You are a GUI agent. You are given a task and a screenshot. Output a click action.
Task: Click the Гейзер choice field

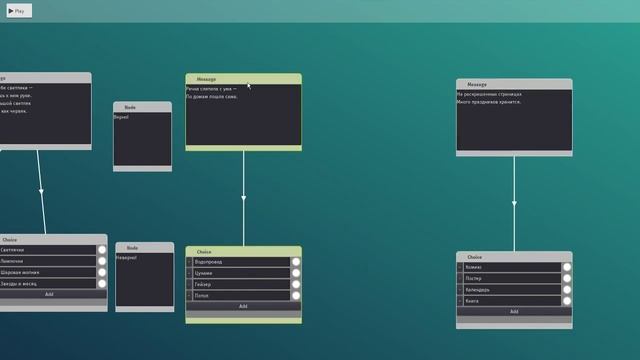pyautogui.click(x=241, y=284)
